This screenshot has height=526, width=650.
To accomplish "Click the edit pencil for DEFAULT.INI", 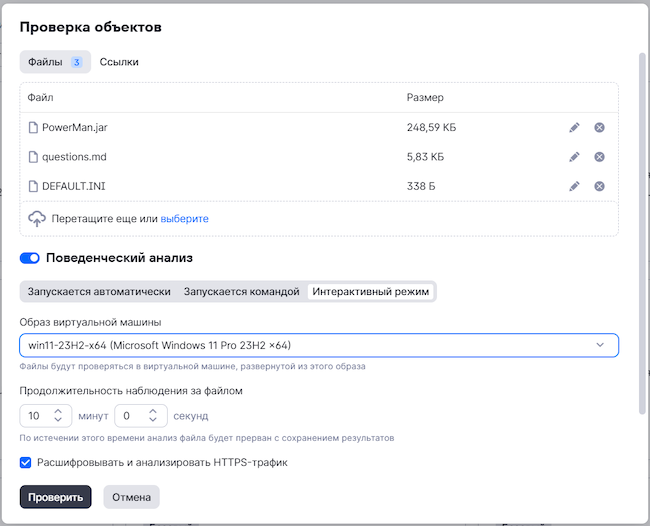I will pos(574,186).
